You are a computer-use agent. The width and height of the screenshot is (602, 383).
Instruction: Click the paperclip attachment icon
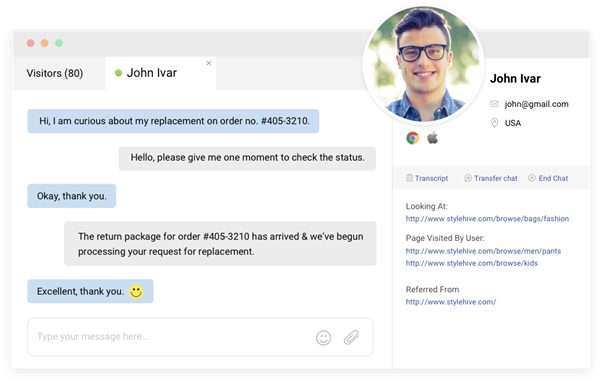coord(351,337)
